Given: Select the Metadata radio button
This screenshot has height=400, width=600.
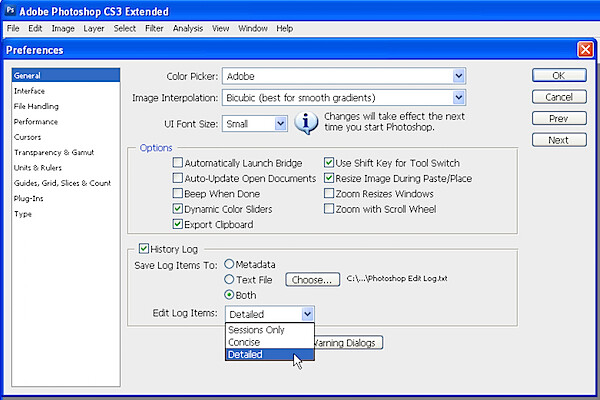Looking at the screenshot, I should (229, 264).
